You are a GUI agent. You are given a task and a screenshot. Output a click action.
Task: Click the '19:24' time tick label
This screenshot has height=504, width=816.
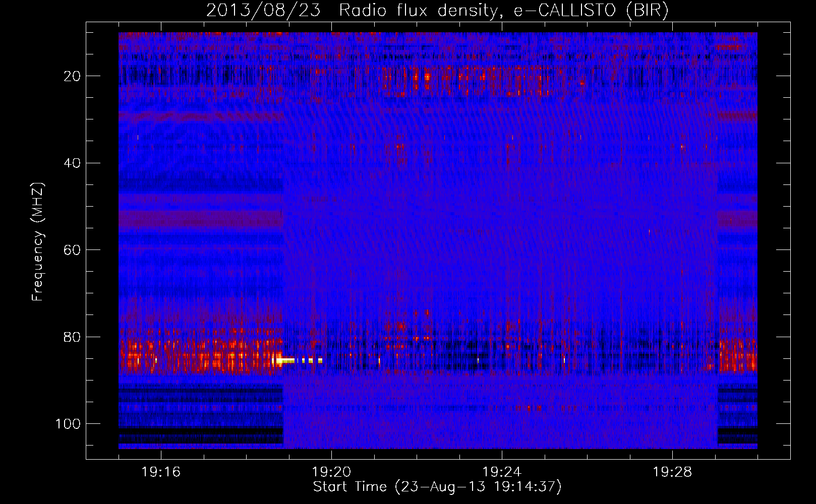point(502,472)
